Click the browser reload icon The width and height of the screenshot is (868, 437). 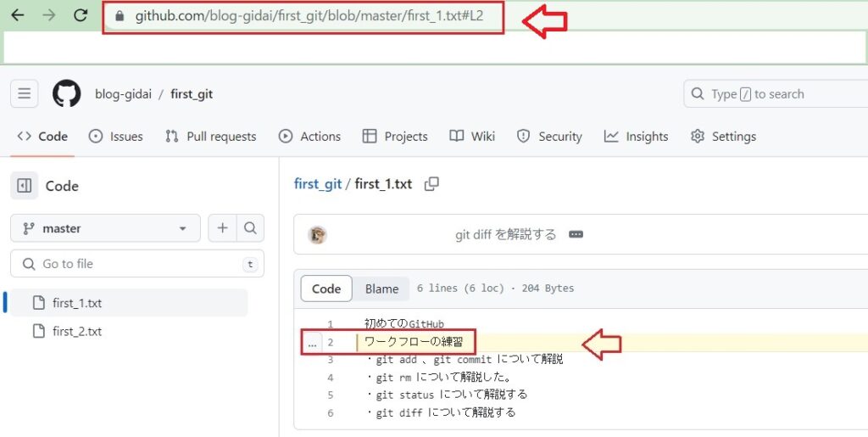point(81,15)
